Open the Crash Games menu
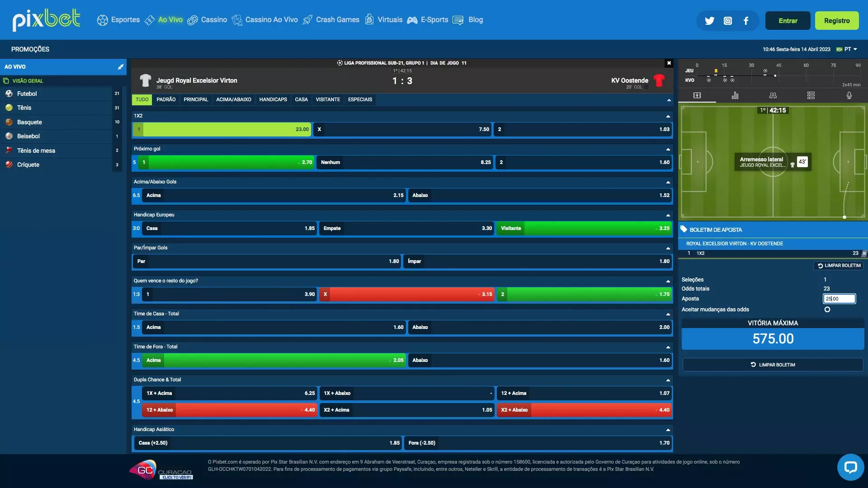The width and height of the screenshot is (868, 488). click(331, 20)
